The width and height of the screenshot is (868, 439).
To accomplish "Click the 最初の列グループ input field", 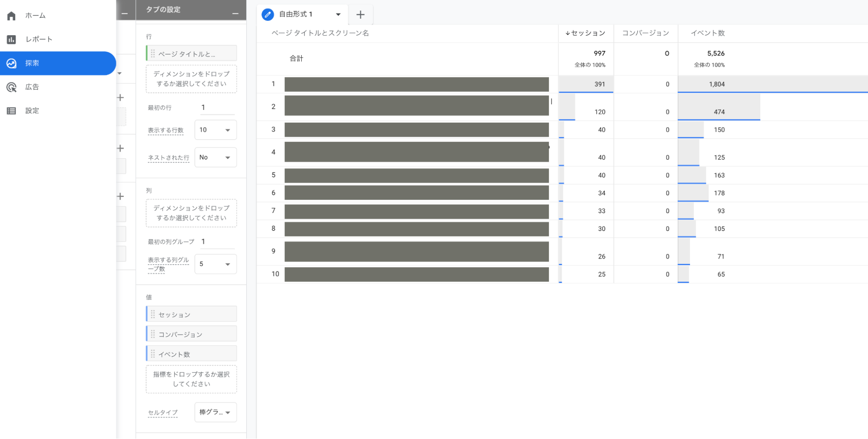I will (x=217, y=242).
